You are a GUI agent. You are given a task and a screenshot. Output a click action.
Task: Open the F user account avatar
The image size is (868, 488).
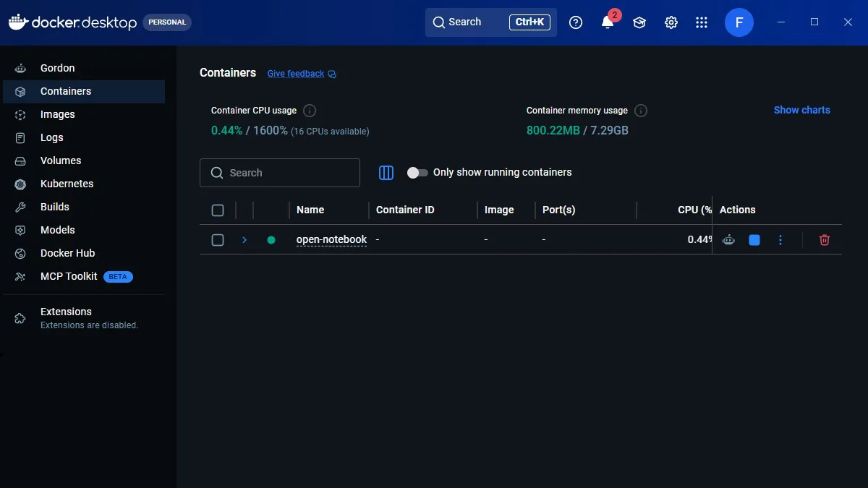coord(739,22)
